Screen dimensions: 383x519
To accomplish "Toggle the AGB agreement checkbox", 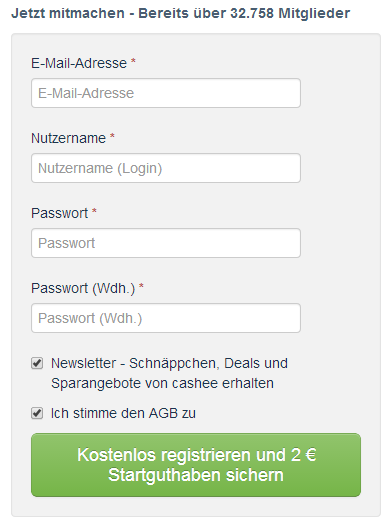I will point(37,413).
